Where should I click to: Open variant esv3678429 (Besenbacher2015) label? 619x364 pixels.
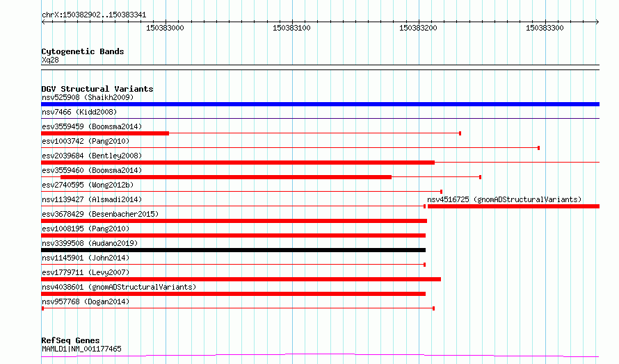[100, 214]
